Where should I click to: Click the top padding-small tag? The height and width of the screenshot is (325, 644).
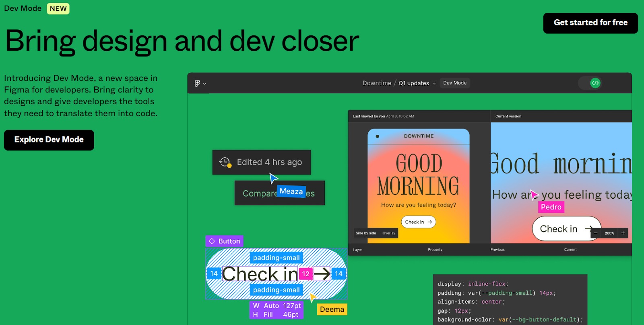(x=276, y=257)
